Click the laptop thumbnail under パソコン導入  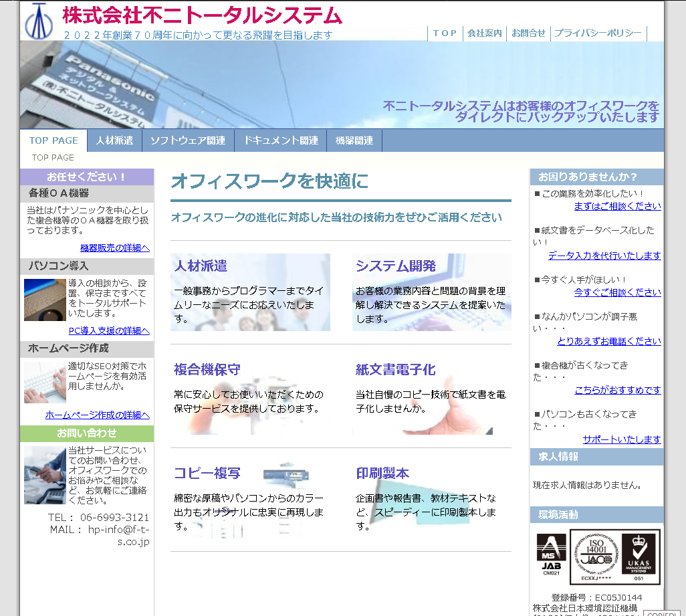tap(45, 300)
